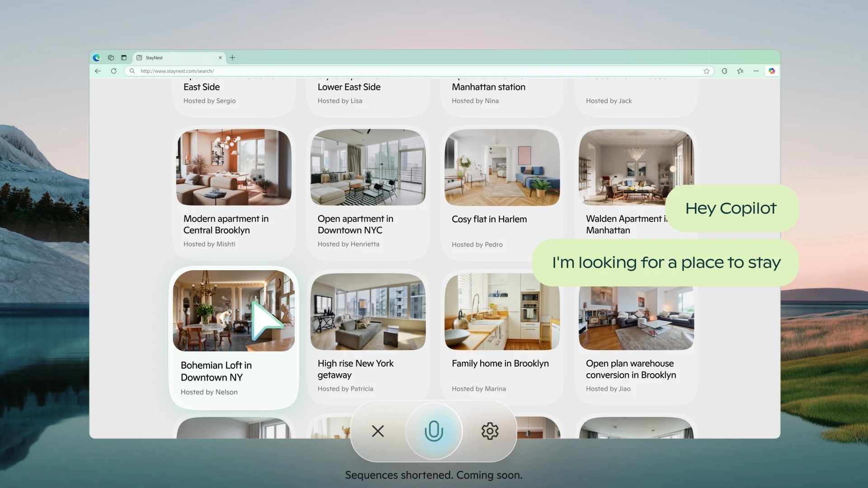Click the Microsoft Edge browser icon

[x=97, y=58]
